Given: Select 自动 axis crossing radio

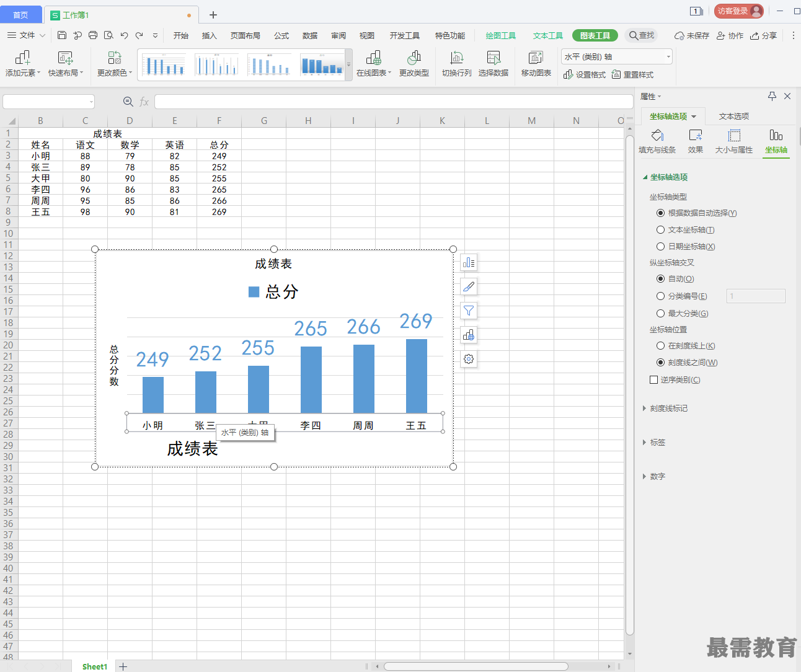Looking at the screenshot, I should pos(660,279).
